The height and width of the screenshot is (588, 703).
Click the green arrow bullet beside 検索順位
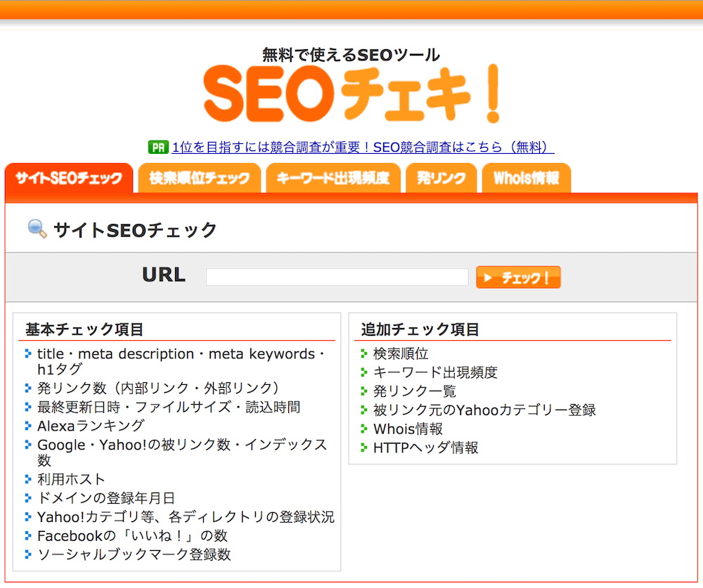coord(364,353)
